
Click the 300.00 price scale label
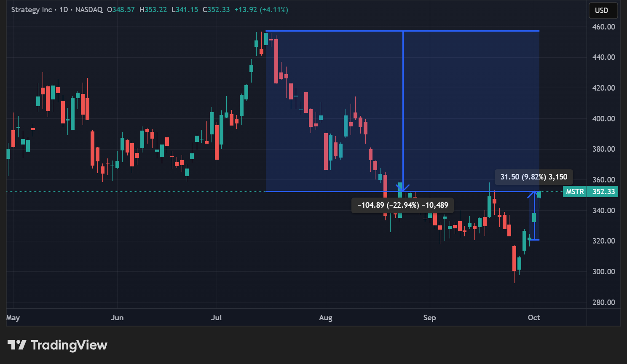click(603, 272)
